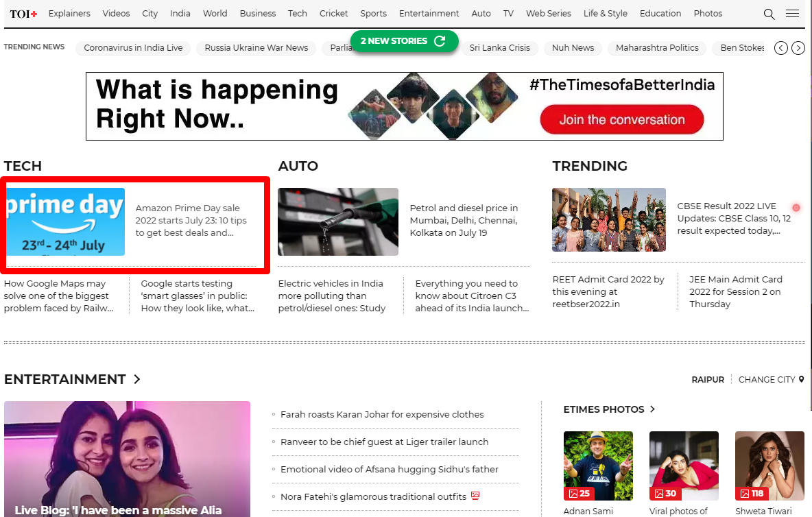812x517 pixels.
Task: Go to India section
Action: point(180,14)
